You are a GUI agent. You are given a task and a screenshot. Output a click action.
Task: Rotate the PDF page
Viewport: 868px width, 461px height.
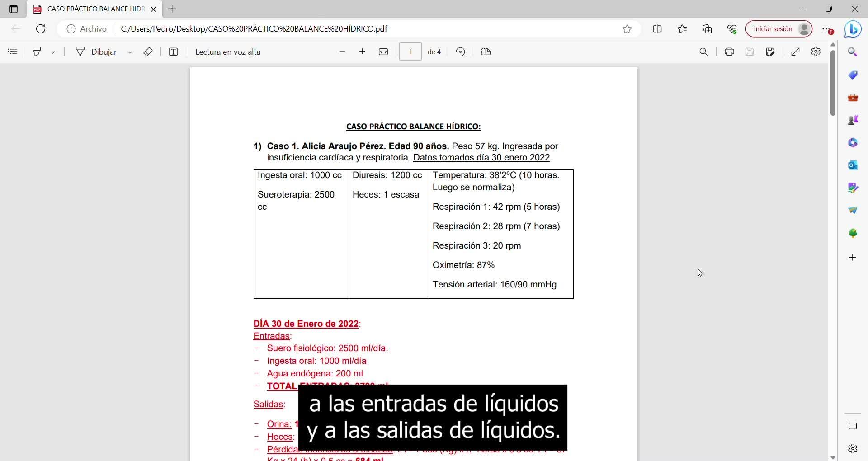click(461, 52)
